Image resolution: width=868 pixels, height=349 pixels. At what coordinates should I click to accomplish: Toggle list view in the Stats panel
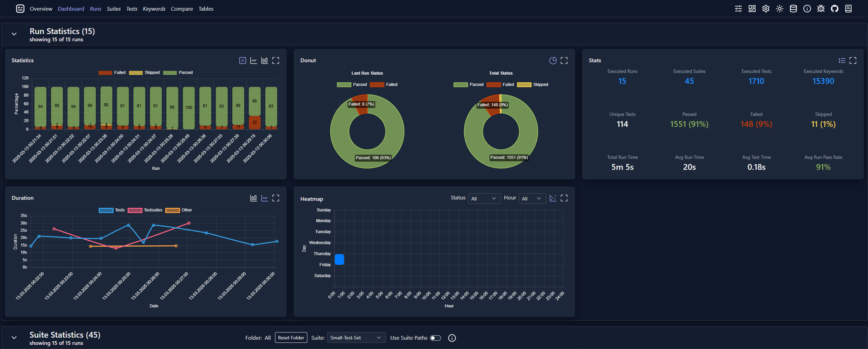pyautogui.click(x=842, y=60)
